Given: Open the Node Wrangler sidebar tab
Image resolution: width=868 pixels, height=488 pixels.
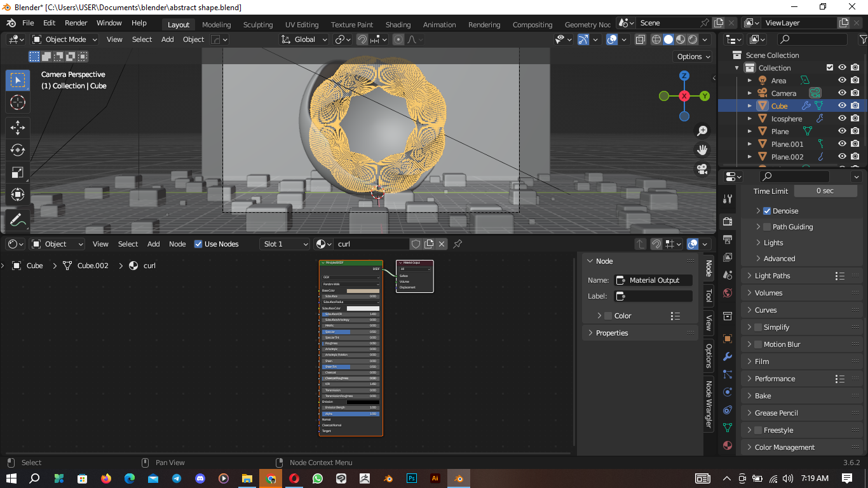Looking at the screenshot, I should tap(709, 405).
